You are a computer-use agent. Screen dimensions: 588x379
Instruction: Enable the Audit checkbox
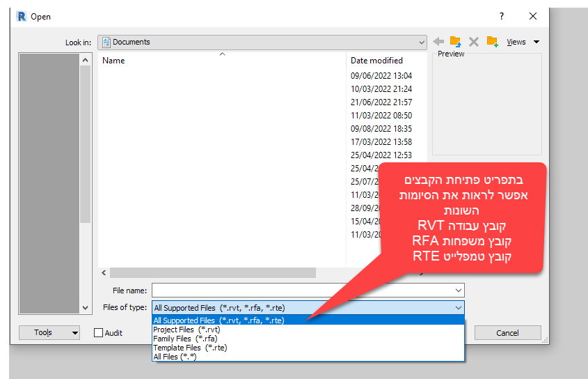[x=99, y=333]
